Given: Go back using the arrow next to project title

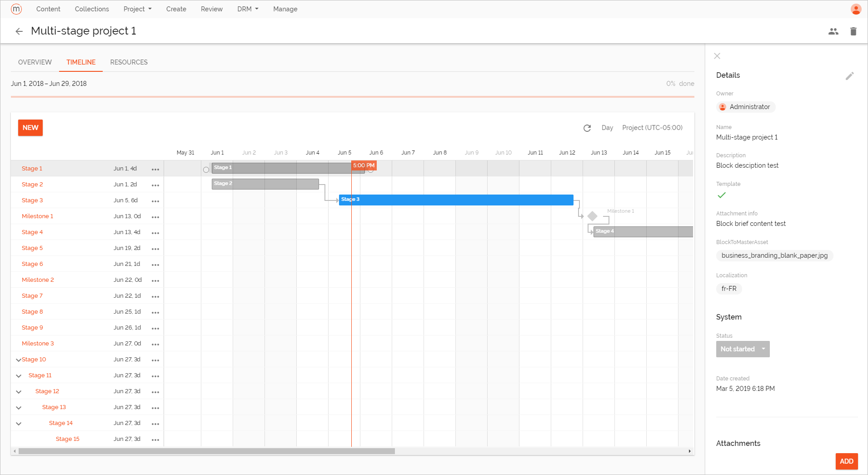Looking at the screenshot, I should [x=19, y=31].
